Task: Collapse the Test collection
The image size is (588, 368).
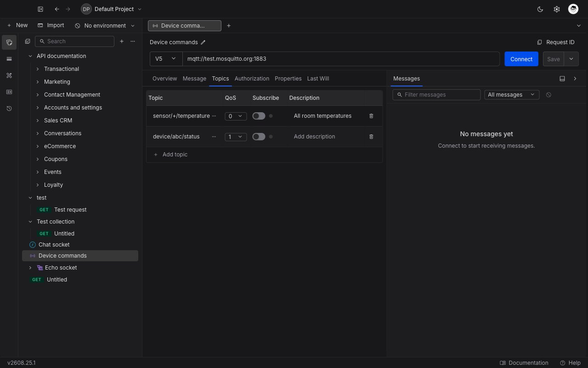Action: pos(30,222)
